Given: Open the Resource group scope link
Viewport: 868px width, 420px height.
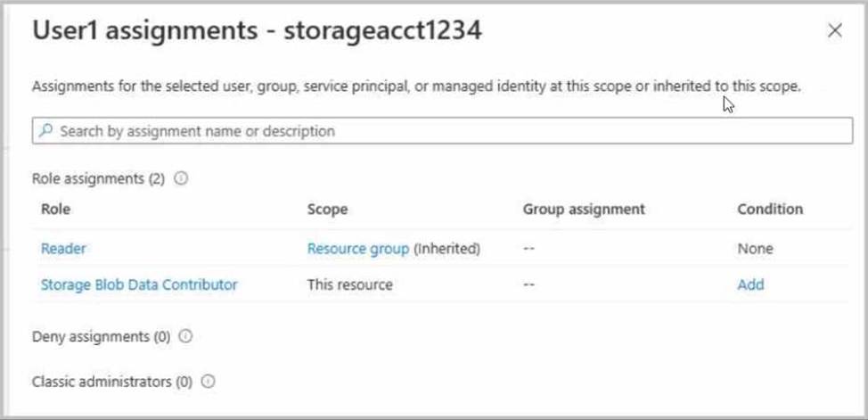Looking at the screenshot, I should pos(358,249).
